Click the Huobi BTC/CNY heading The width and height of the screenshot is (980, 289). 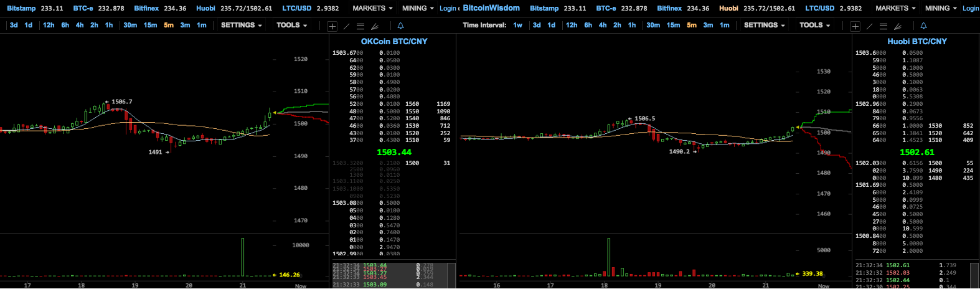pyautogui.click(x=917, y=41)
